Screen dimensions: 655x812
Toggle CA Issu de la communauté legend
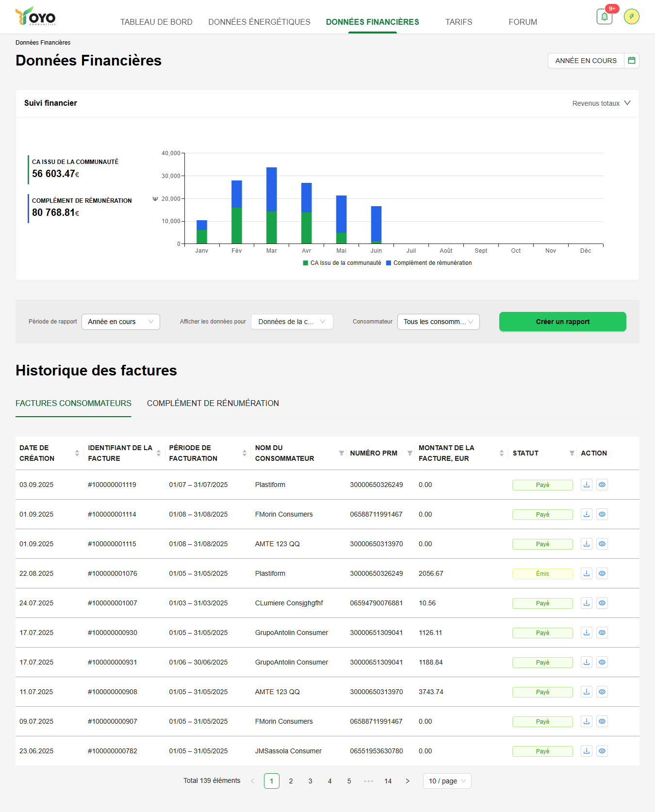click(342, 263)
